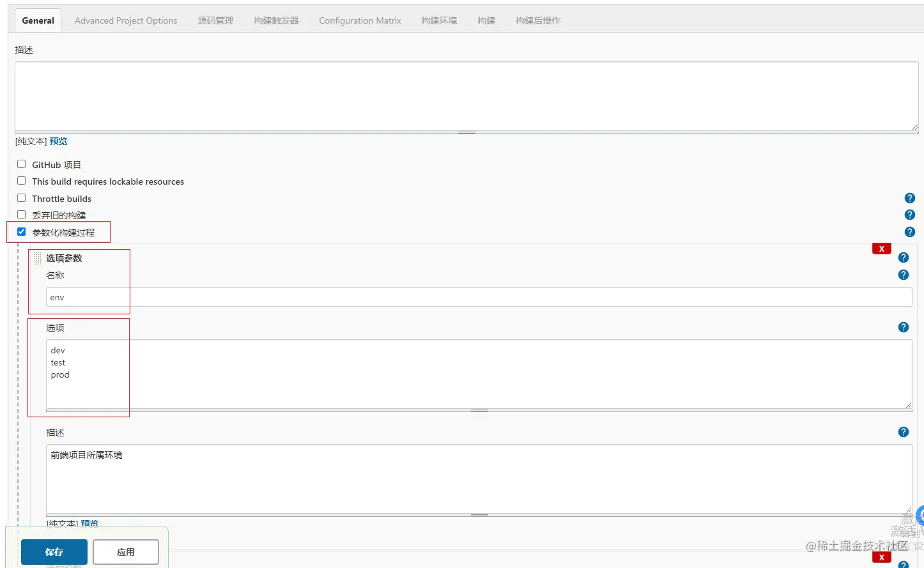Delete the 选项参数 parameter with red X

click(882, 249)
